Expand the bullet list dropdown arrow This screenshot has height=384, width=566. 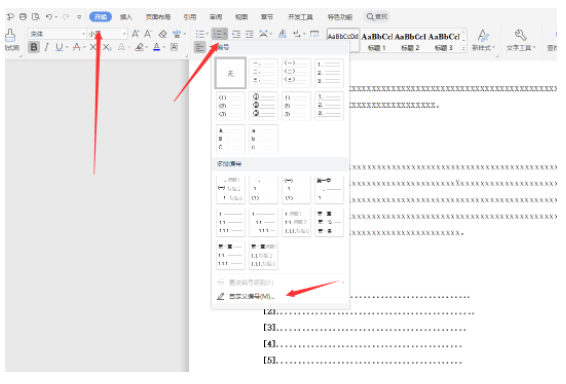207,34
